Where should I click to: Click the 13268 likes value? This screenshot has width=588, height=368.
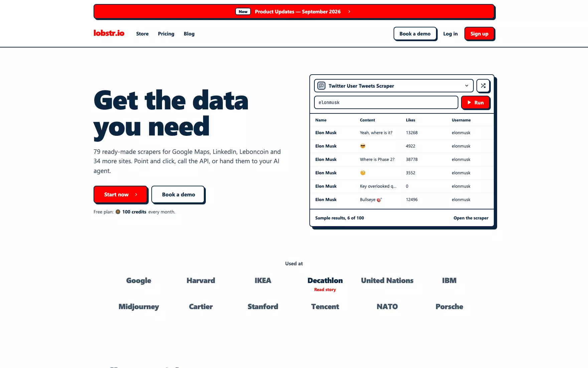coord(412,133)
